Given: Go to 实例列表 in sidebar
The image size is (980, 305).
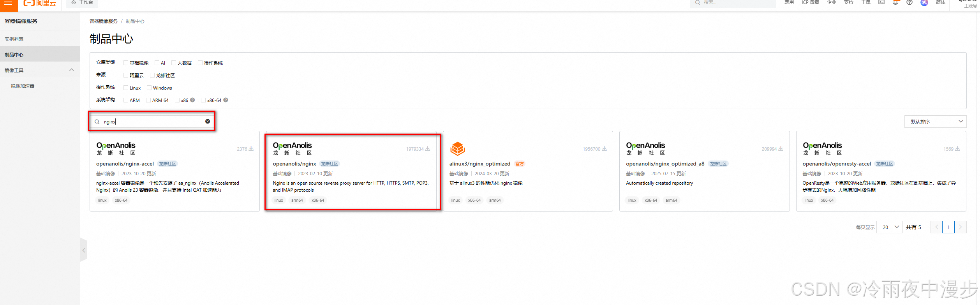Looking at the screenshot, I should (x=40, y=39).
